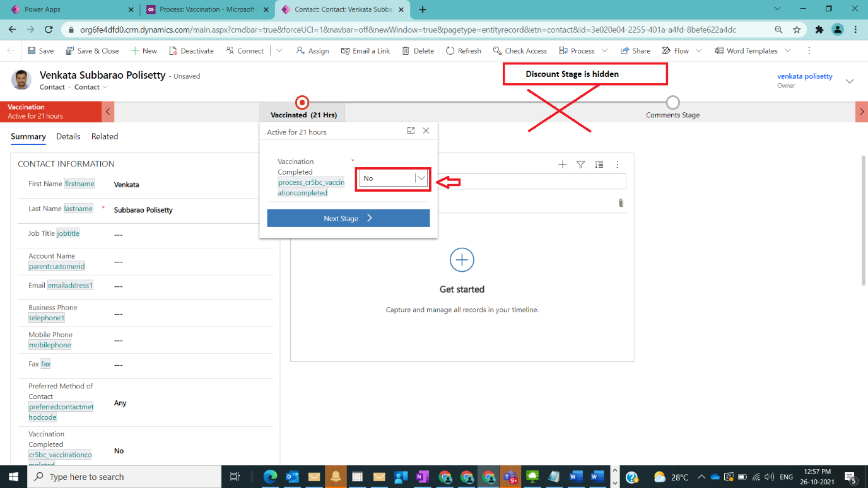The image size is (868, 488).
Task: Expand the Process dropdown in the ribbon
Action: click(x=604, y=50)
